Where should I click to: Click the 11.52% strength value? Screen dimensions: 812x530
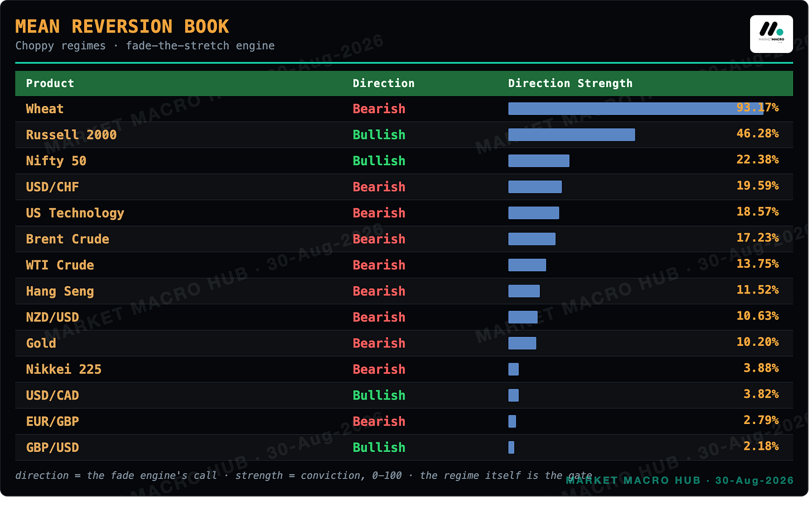[757, 290]
